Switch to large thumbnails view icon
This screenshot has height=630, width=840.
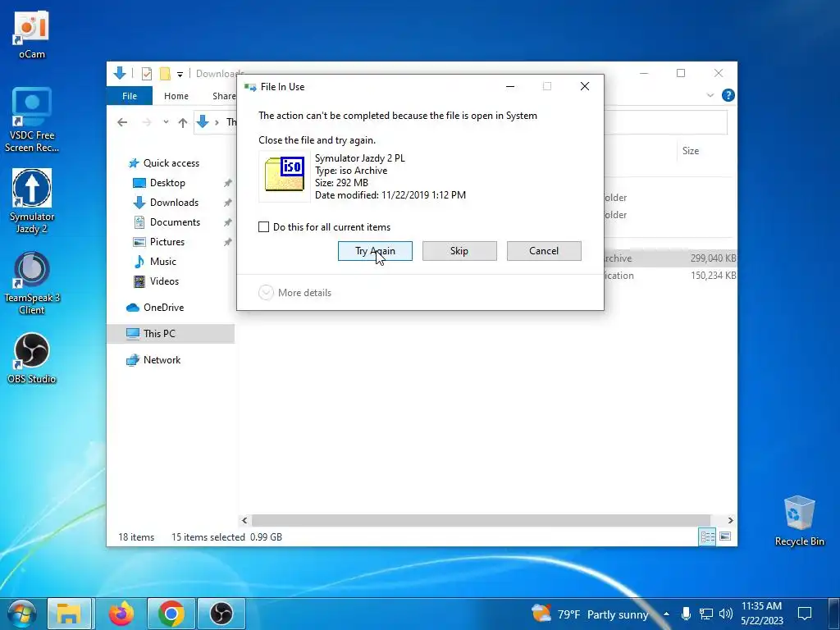[x=725, y=536]
